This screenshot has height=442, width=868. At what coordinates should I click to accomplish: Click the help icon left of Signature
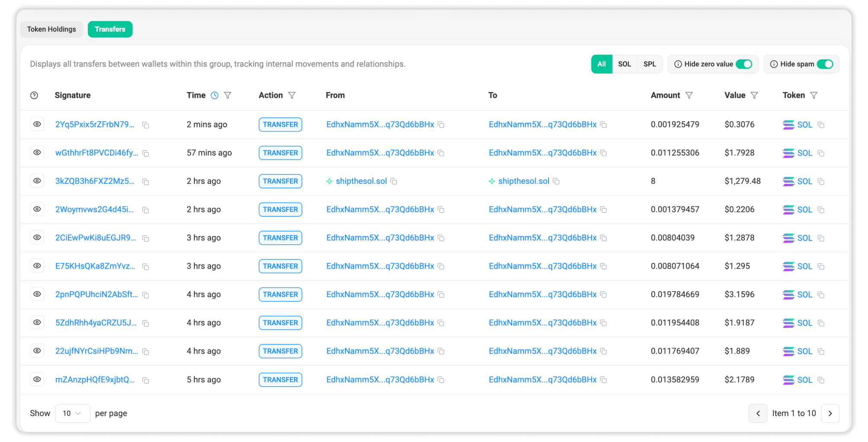point(34,96)
